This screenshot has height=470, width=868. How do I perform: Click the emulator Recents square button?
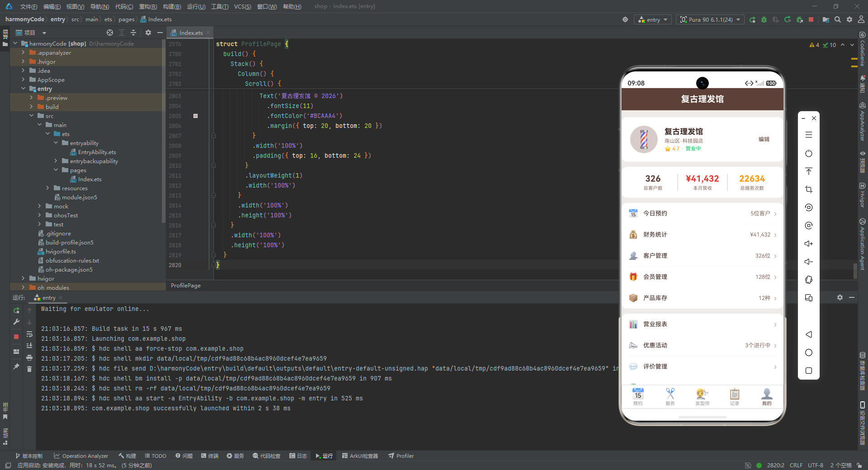click(x=809, y=371)
